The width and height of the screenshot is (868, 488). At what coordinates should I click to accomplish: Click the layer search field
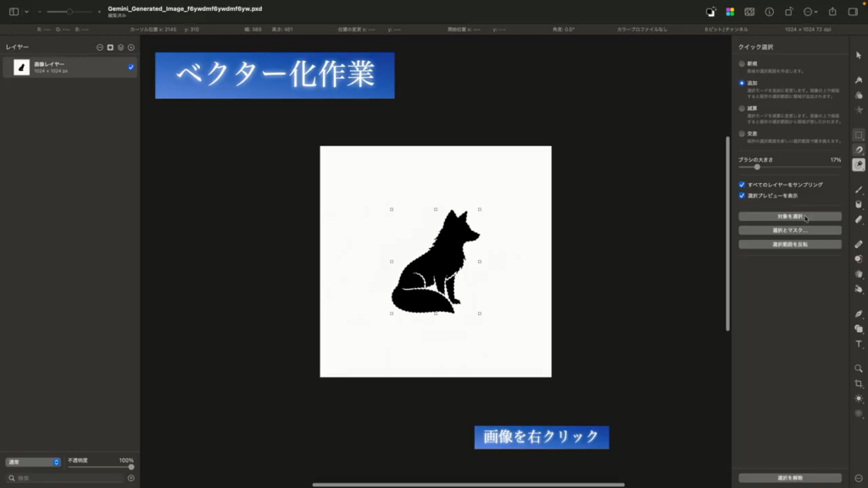coord(68,478)
